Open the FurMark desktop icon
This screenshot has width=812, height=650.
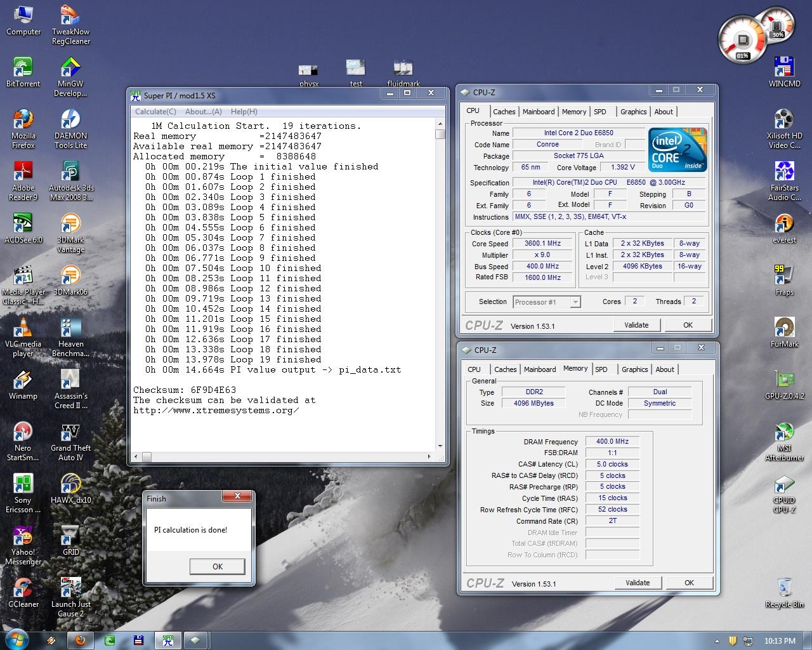coord(785,333)
